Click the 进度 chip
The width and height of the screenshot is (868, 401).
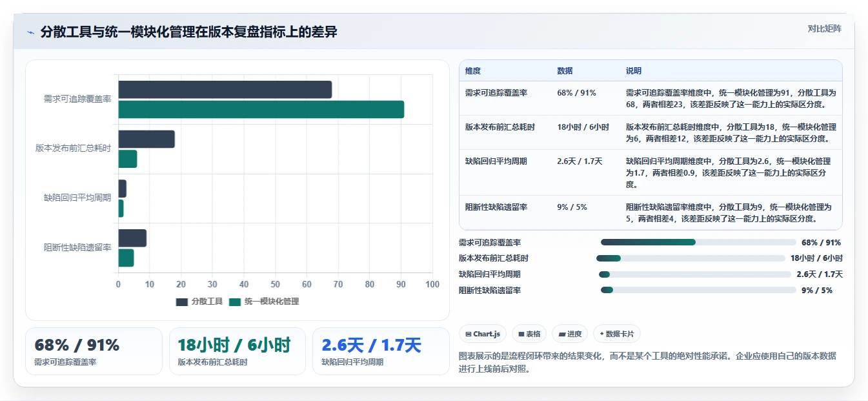pos(570,334)
